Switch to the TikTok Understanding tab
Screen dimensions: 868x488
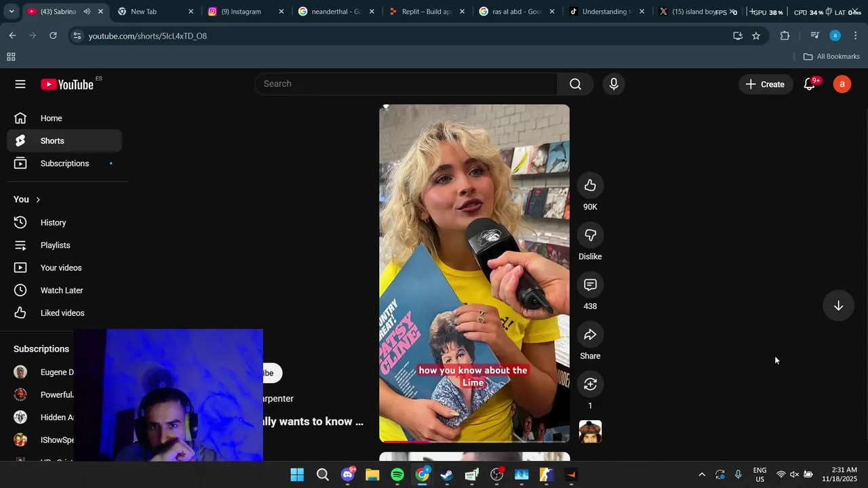607,12
